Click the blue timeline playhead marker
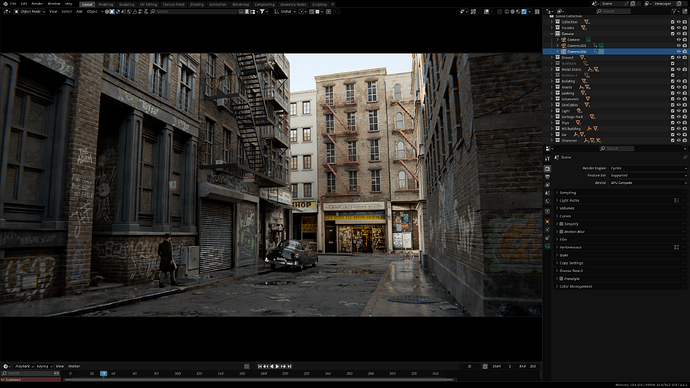 (x=103, y=373)
